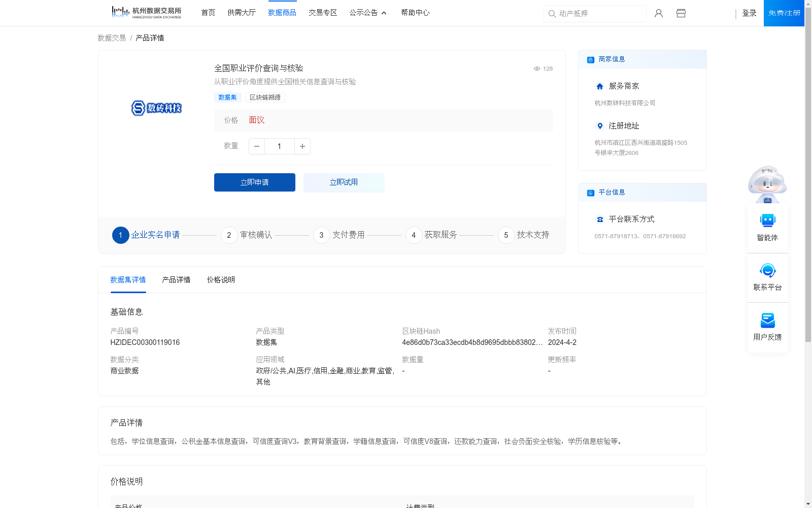The width and height of the screenshot is (812, 508).
Task: Click the company name 杭州数砖科技有限公司
Action: pyautogui.click(x=625, y=103)
